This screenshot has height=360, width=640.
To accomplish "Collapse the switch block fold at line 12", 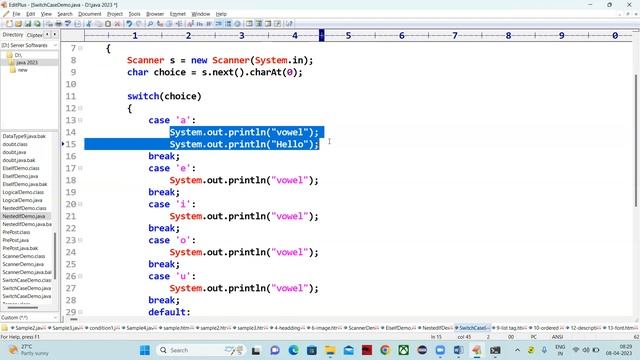I will [x=80, y=108].
